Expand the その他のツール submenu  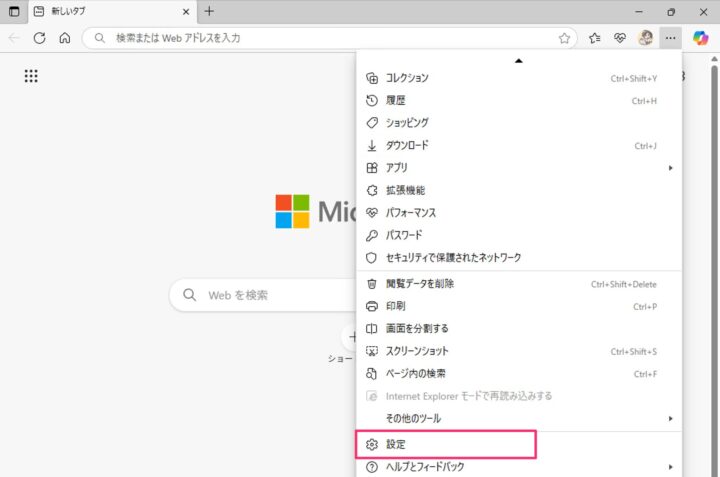pyautogui.click(x=519, y=419)
